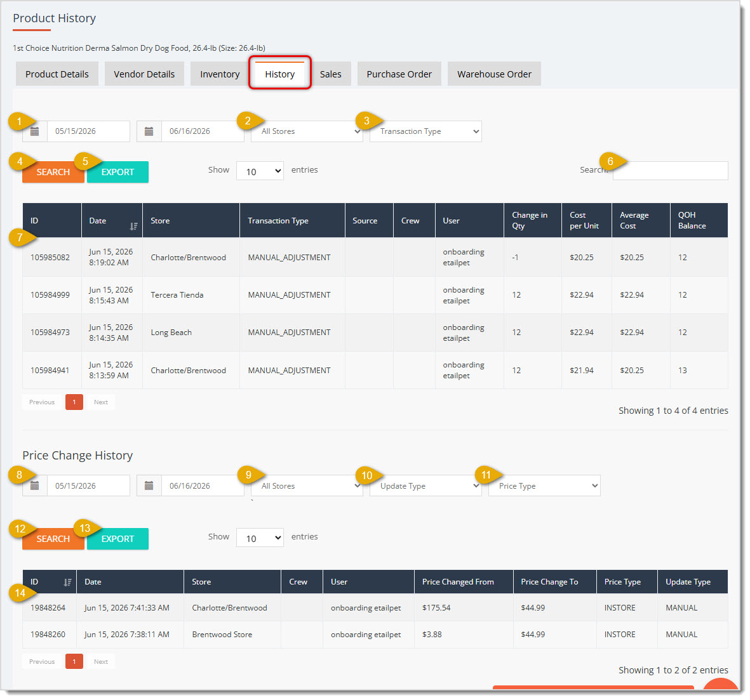Click the Average Cost column header
The height and width of the screenshot is (700, 750).
pos(641,220)
